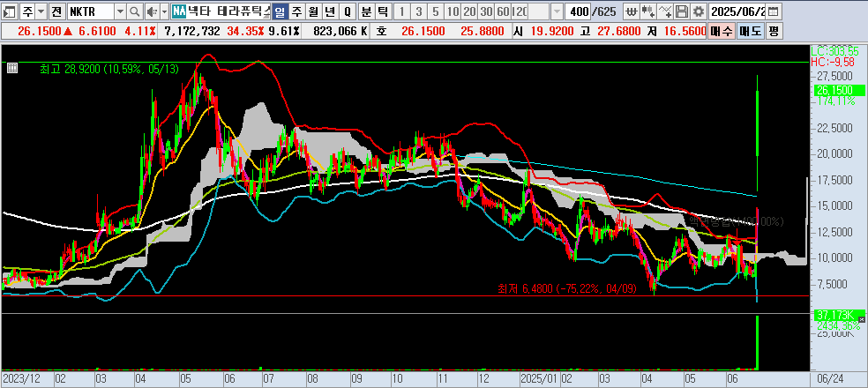Click the 매수 buy button
The width and height of the screenshot is (868, 388).
[722, 32]
